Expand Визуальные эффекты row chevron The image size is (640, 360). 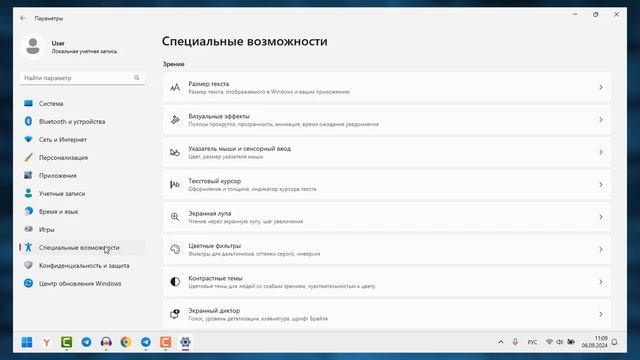pyautogui.click(x=600, y=120)
